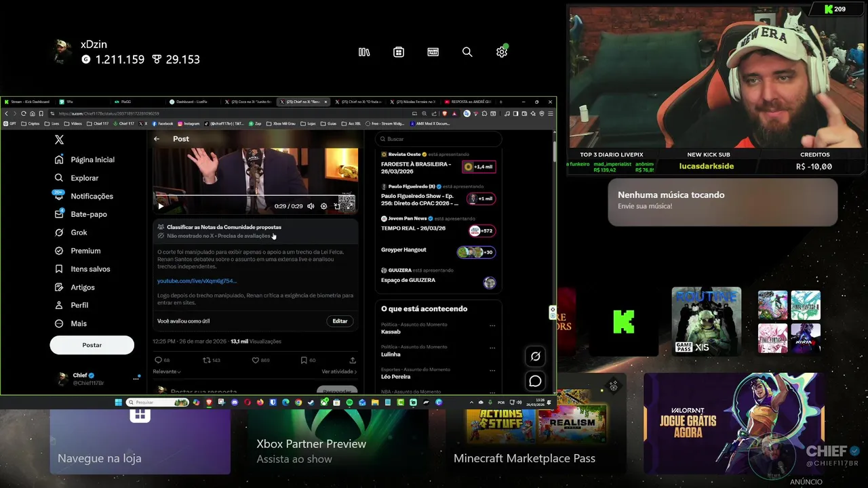
Task: Open Grok in X sidebar
Action: pyautogui.click(x=71, y=232)
